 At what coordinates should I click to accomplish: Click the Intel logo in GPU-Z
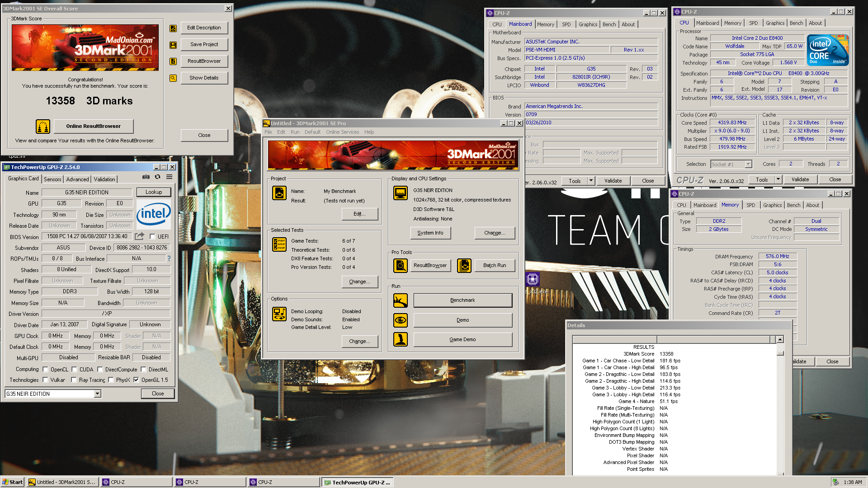point(154,214)
